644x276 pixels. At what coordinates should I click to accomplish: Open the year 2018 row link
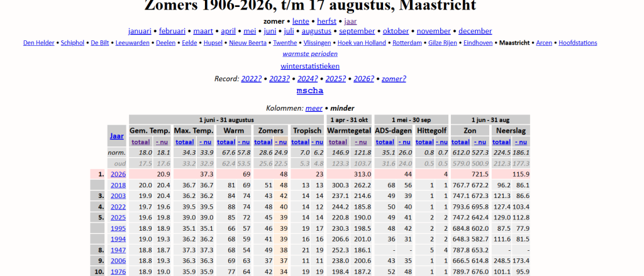pyautogui.click(x=118, y=185)
